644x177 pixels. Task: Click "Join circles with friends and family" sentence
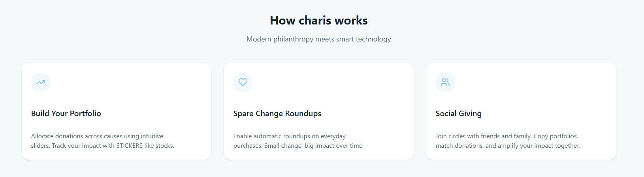483,136
